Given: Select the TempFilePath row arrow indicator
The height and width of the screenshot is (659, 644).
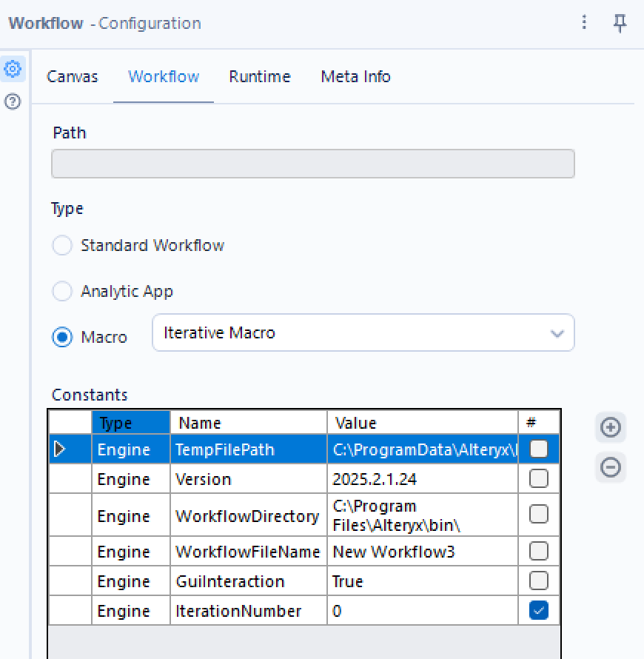Looking at the screenshot, I should pyautogui.click(x=60, y=449).
